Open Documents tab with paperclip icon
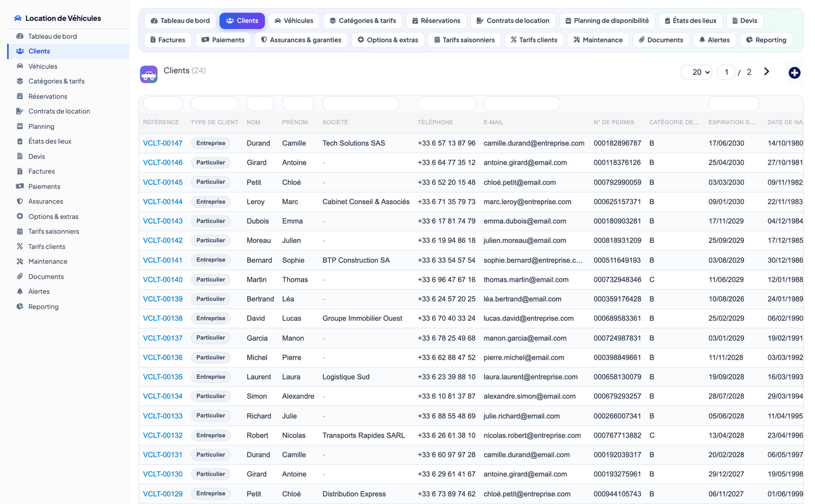The width and height of the screenshot is (815, 504). (660, 40)
